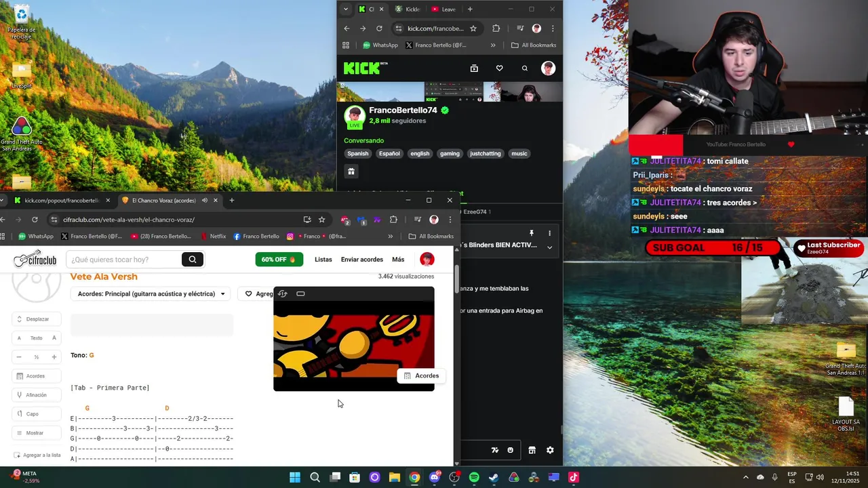
Task: Click chat settings gear icon in Kick chat
Action: 550,450
